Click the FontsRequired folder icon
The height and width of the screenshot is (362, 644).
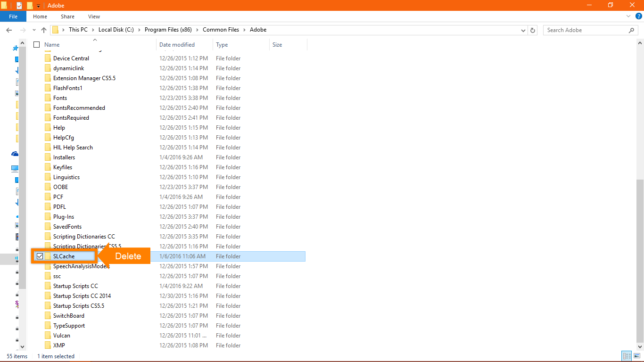pyautogui.click(x=48, y=118)
